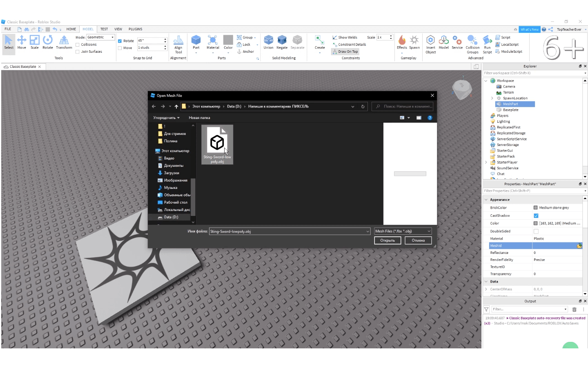The image size is (588, 368).
Task: Insert a new Part
Action: point(196,43)
